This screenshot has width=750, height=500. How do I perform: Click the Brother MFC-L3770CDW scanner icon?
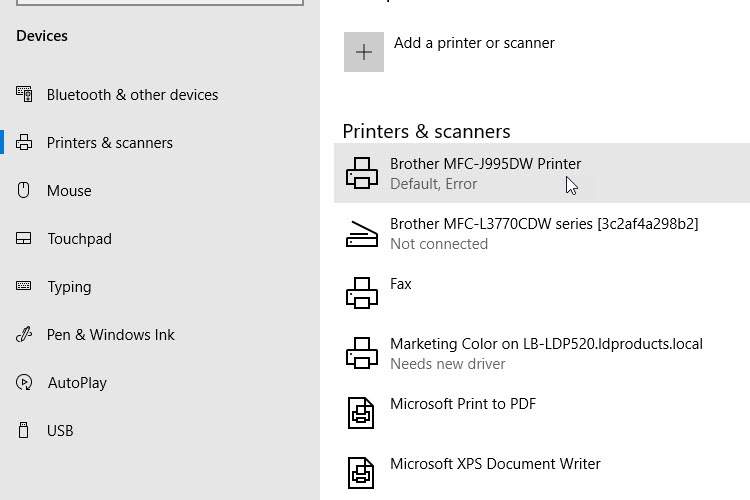(x=362, y=234)
